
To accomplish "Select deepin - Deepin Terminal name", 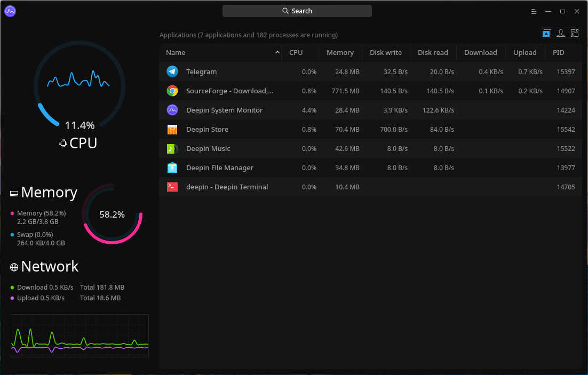I will pos(227,187).
